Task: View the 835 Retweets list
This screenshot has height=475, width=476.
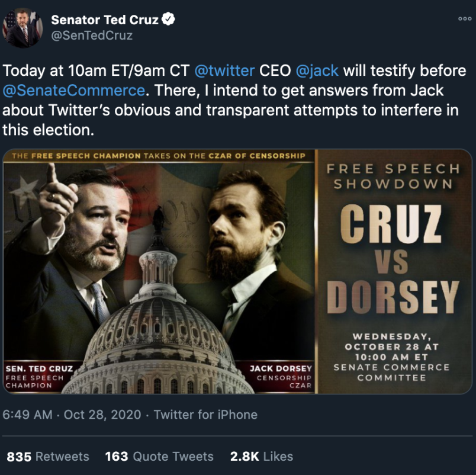Action: coord(48,456)
